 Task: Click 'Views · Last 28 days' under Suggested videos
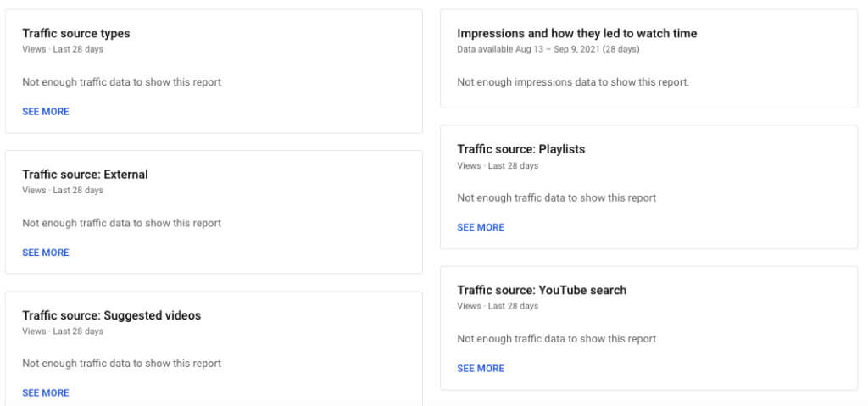63,331
